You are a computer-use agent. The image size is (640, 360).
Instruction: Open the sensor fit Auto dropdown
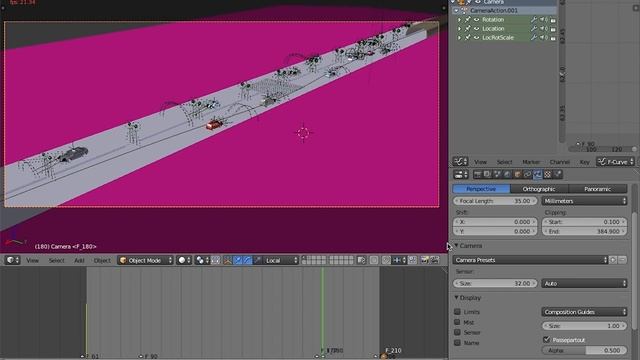(x=584, y=283)
